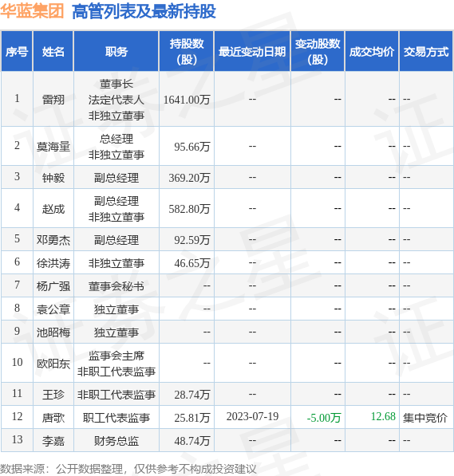Click the holding value 25.81万
Image resolution: width=454 pixels, height=476 pixels.
[x=192, y=418]
